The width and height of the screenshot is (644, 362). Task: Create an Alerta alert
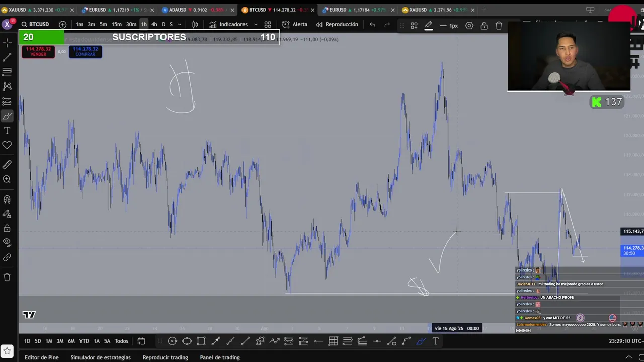click(295, 24)
